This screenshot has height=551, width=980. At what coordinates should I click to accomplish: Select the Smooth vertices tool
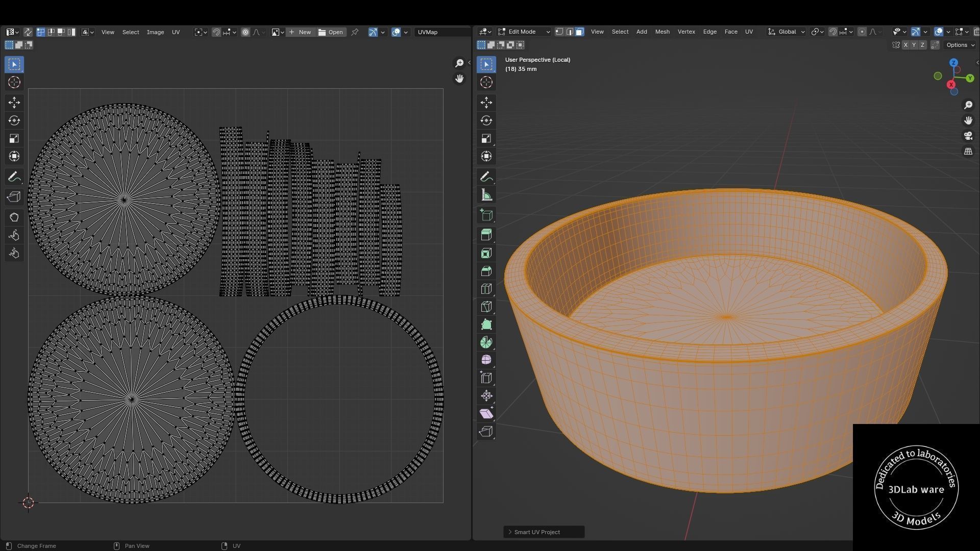click(486, 360)
